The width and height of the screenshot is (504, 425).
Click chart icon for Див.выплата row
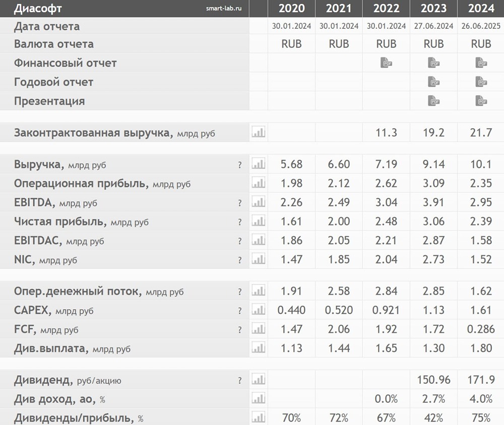click(259, 348)
